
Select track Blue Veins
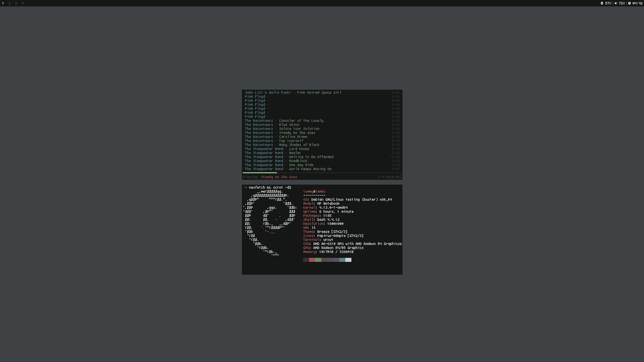[289, 125]
